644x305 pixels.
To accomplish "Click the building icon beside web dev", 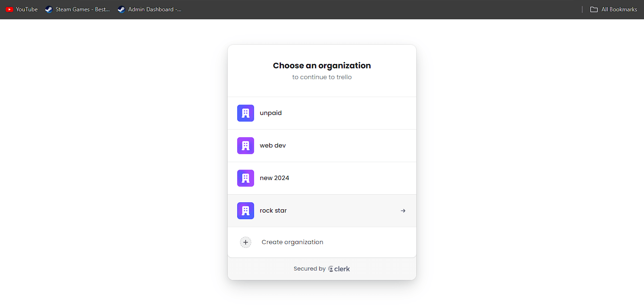I will pyautogui.click(x=246, y=146).
